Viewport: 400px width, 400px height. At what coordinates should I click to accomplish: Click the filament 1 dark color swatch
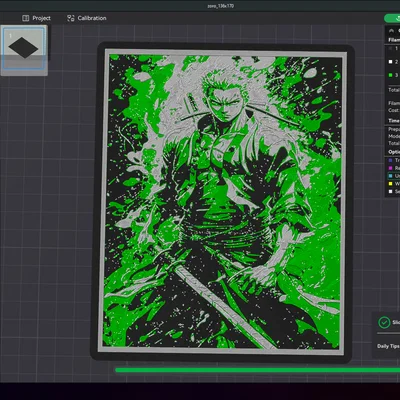390,49
